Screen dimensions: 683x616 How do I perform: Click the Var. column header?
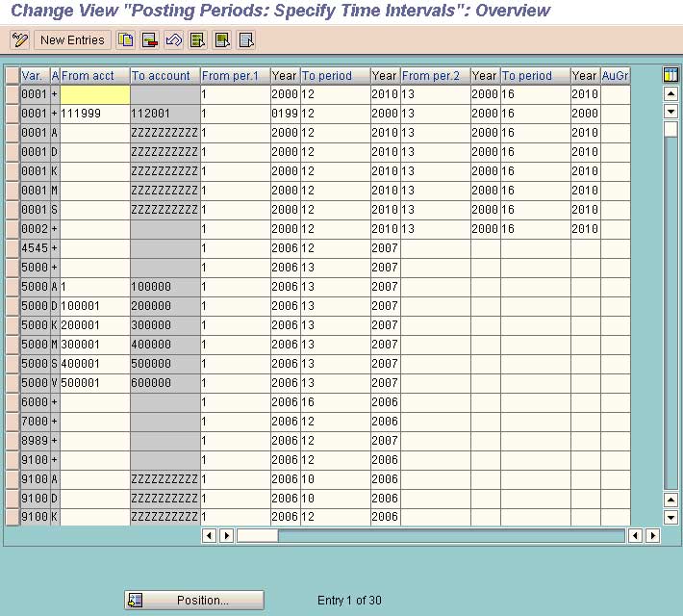pos(36,75)
